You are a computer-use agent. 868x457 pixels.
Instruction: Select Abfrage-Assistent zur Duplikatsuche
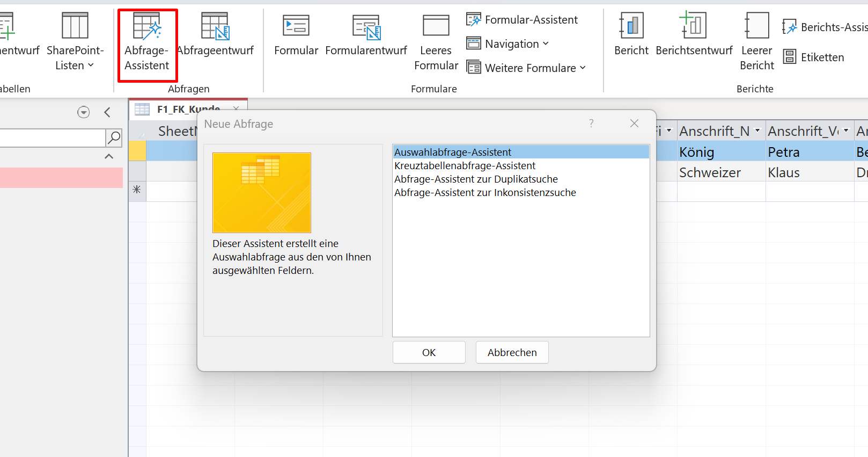476,179
